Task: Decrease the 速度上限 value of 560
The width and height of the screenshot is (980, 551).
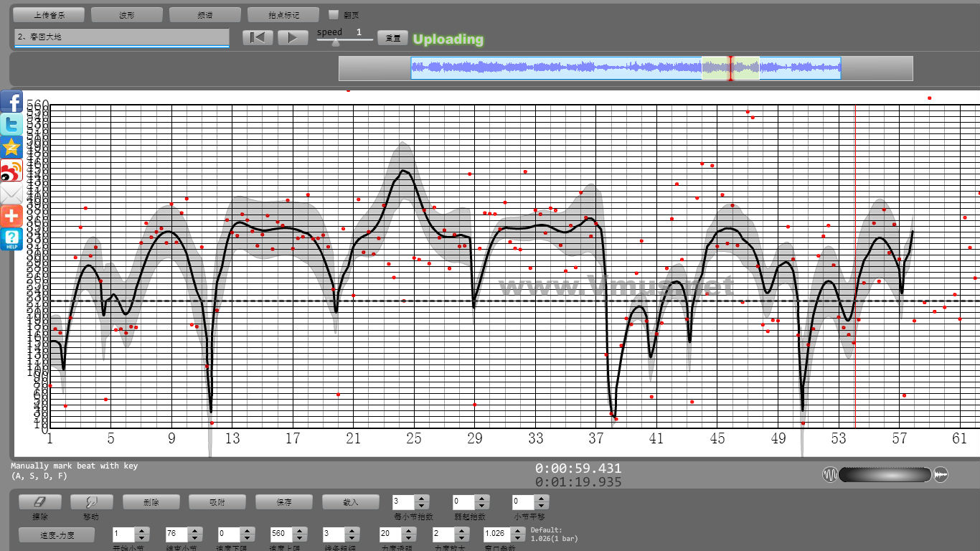Action: point(298,538)
